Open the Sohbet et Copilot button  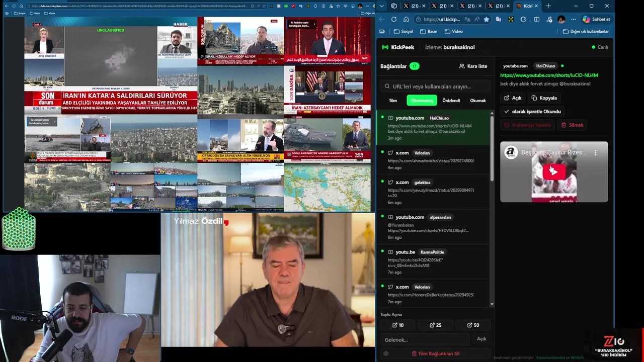tap(597, 19)
